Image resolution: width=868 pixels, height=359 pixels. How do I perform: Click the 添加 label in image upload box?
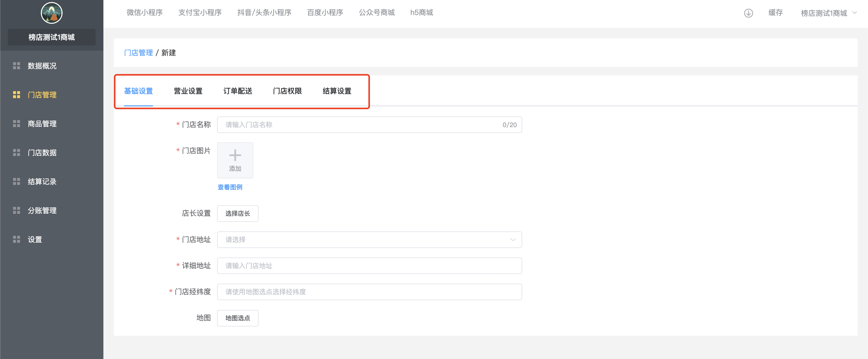pos(235,168)
